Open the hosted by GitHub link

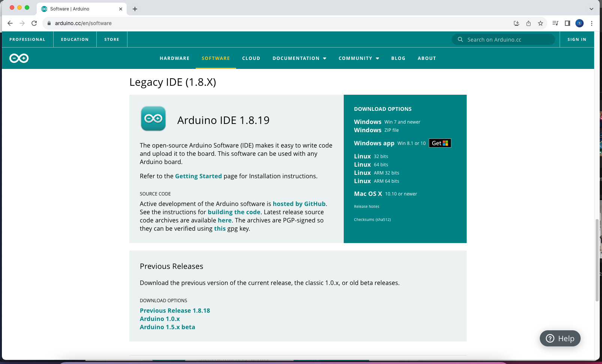[x=299, y=204]
